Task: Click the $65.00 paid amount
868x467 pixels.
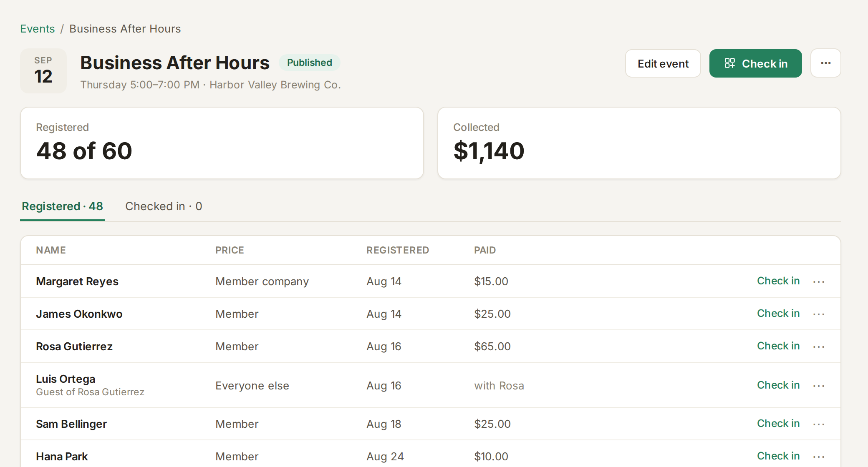Action: (x=492, y=346)
